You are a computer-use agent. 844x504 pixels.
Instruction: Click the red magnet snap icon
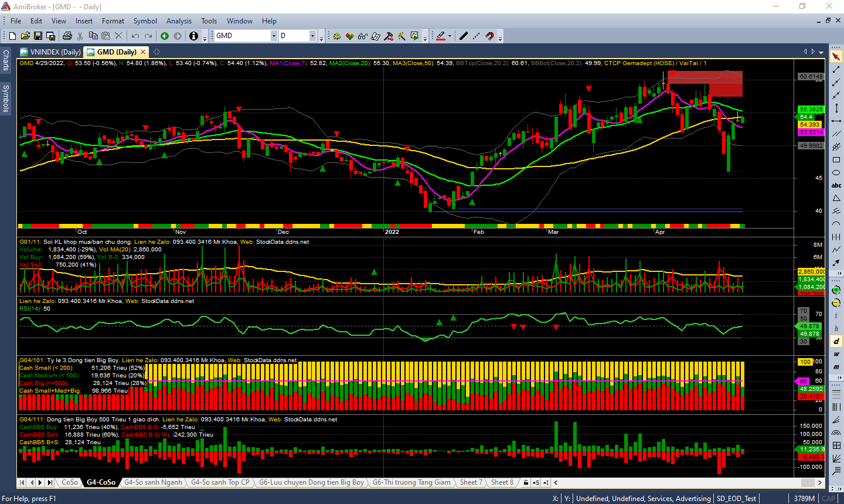tap(490, 36)
